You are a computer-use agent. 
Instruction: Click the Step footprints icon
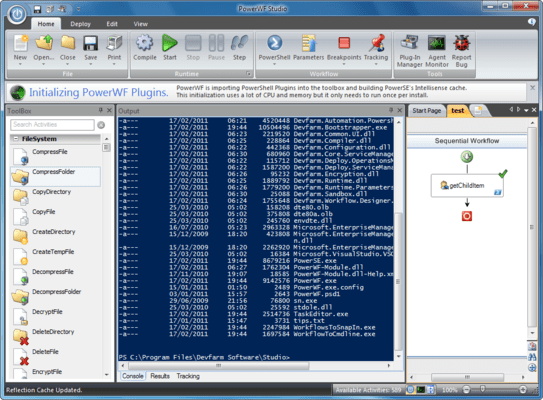pyautogui.click(x=239, y=43)
